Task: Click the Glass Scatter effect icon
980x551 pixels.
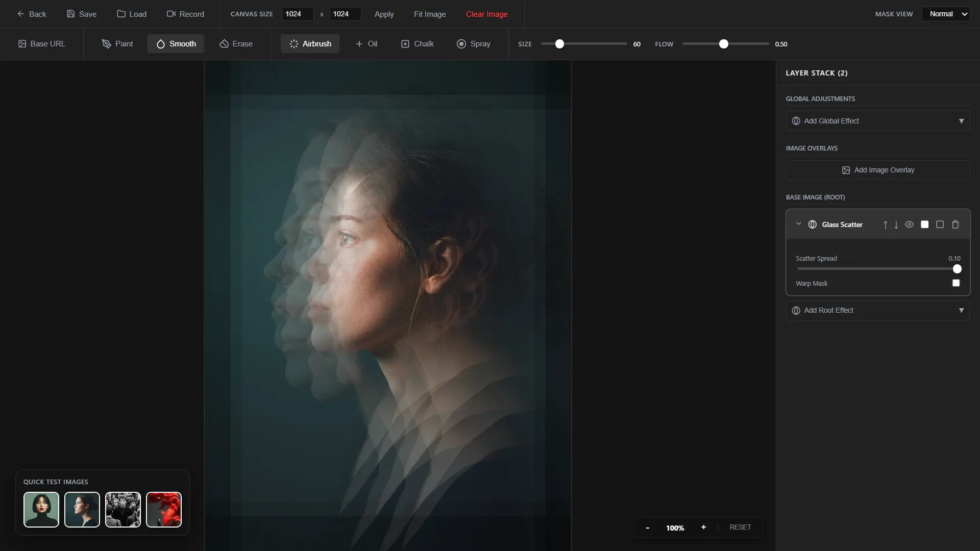Action: coord(812,224)
